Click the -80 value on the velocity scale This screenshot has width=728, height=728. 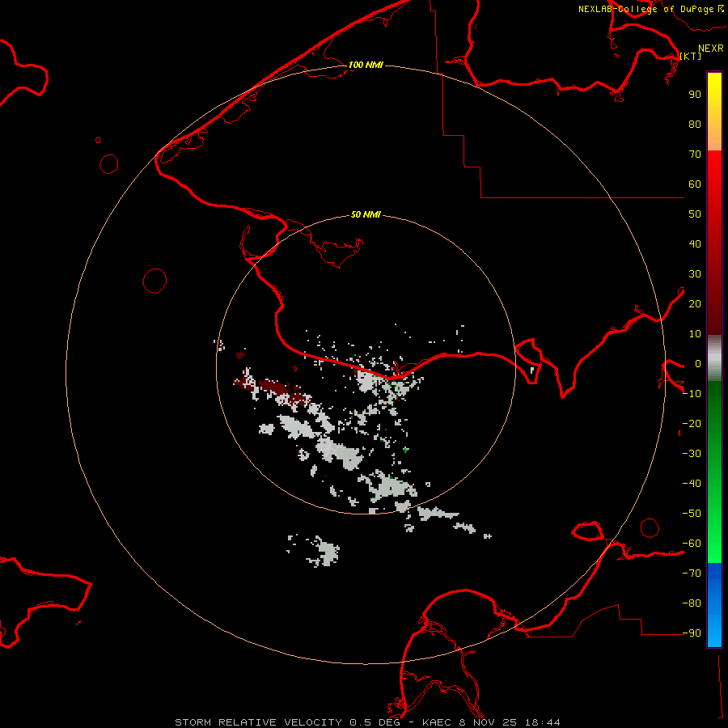click(692, 603)
